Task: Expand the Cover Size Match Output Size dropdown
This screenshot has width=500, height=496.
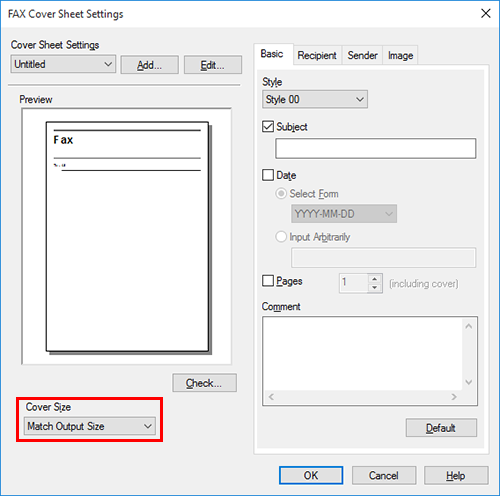Action: point(90,426)
